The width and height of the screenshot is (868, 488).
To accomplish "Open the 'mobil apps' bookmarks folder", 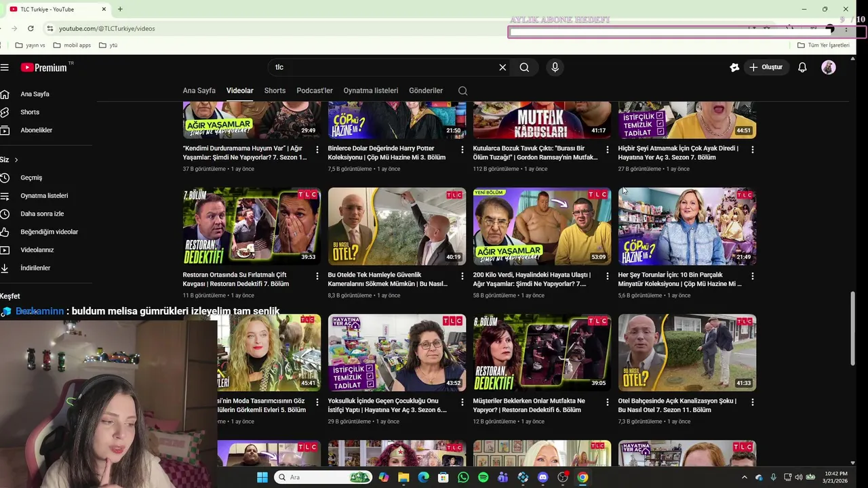I will coord(72,45).
